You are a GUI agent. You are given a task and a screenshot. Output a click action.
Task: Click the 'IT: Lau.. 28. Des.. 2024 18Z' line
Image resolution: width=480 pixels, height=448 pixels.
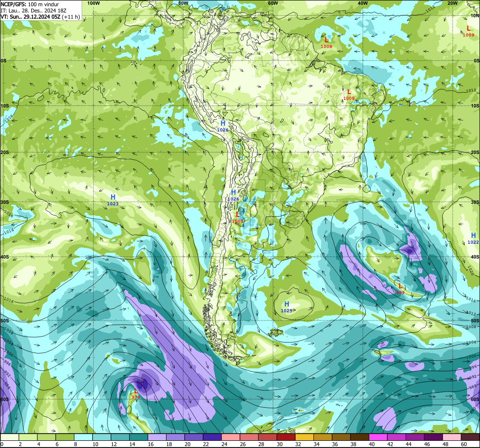(x=34, y=11)
